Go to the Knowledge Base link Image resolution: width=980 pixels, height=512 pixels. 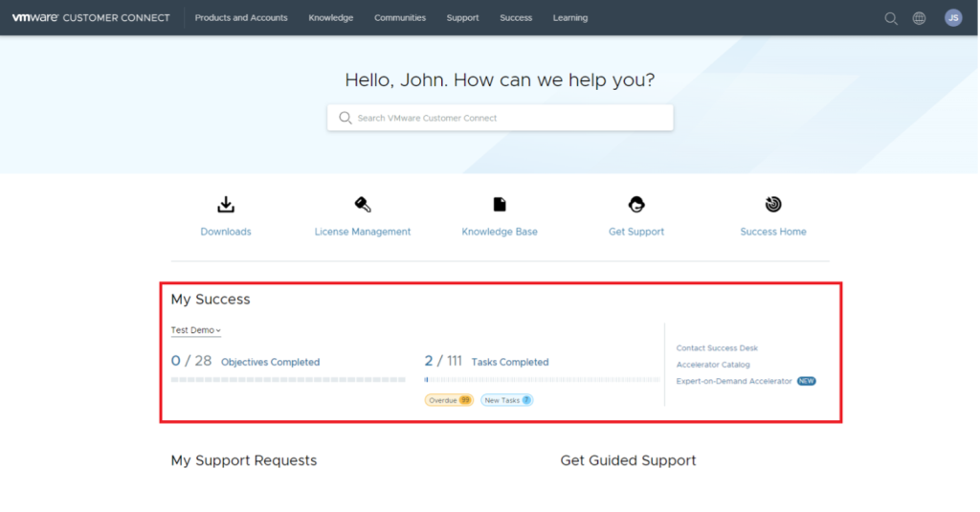500,232
